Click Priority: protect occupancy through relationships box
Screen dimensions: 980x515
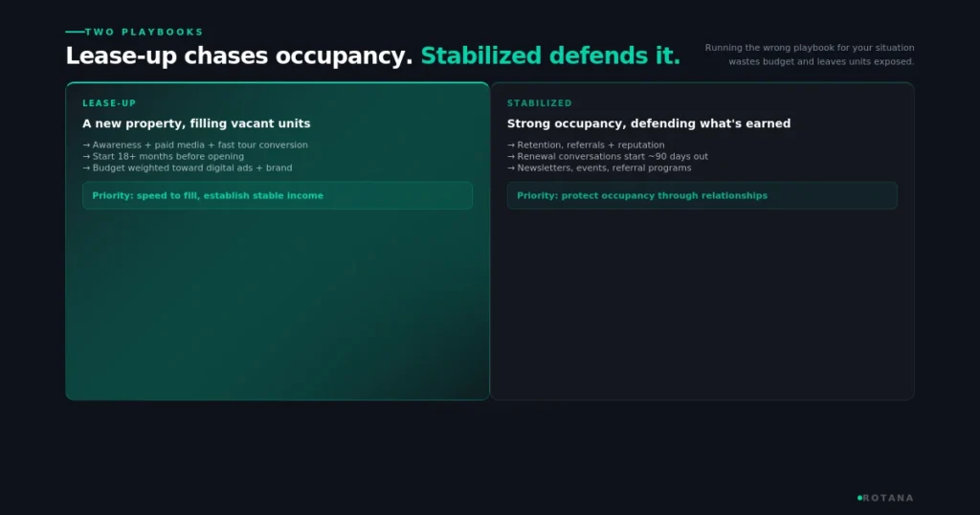(702, 195)
